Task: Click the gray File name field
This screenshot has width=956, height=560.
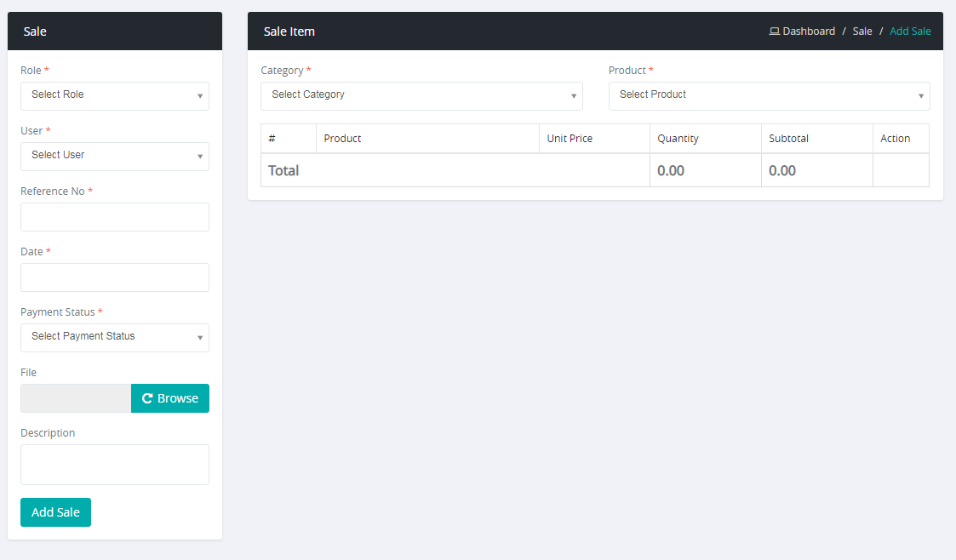Action: pos(76,398)
